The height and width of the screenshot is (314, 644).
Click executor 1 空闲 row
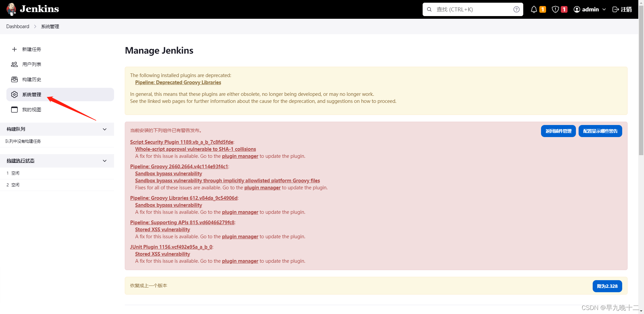click(x=57, y=173)
